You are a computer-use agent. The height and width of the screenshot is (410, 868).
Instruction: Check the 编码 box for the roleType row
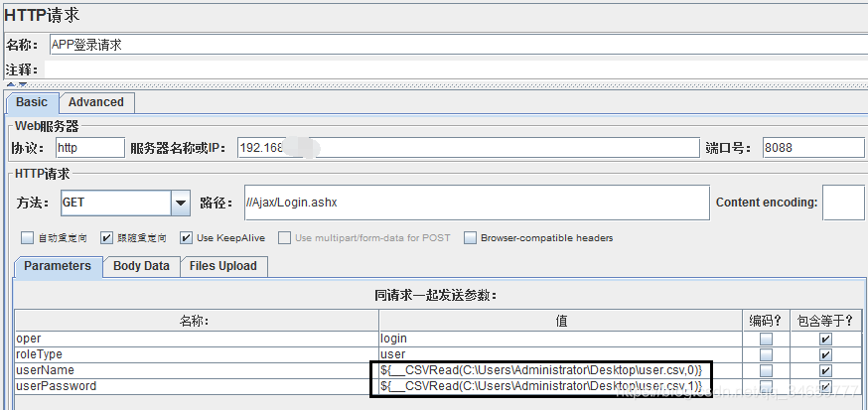click(766, 354)
